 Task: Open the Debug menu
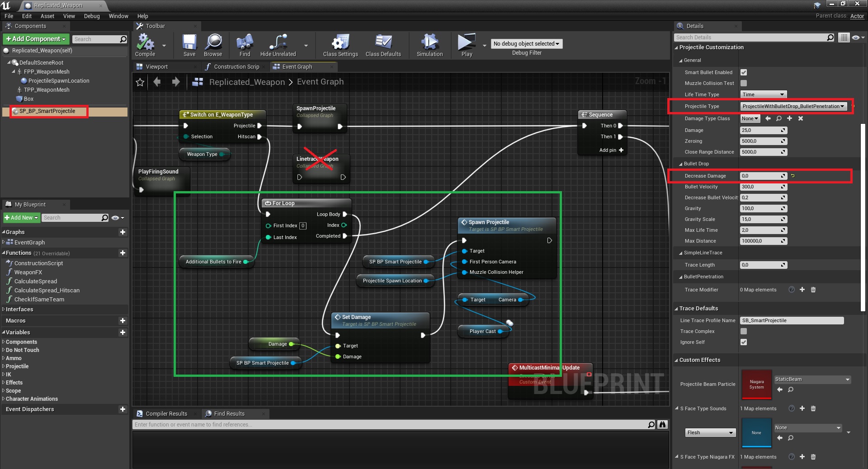pos(92,16)
